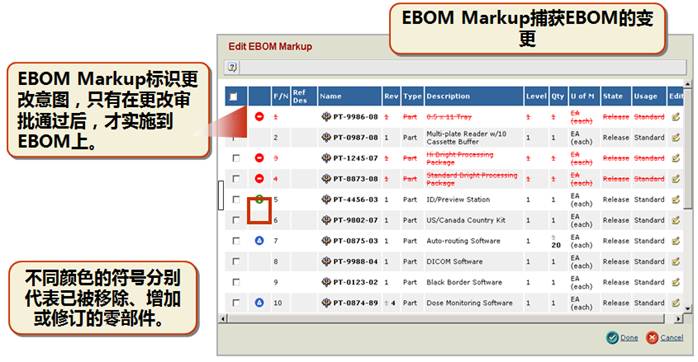The image size is (698, 362).
Task: Check the box for Black Border Software row
Action: pyautogui.click(x=236, y=282)
